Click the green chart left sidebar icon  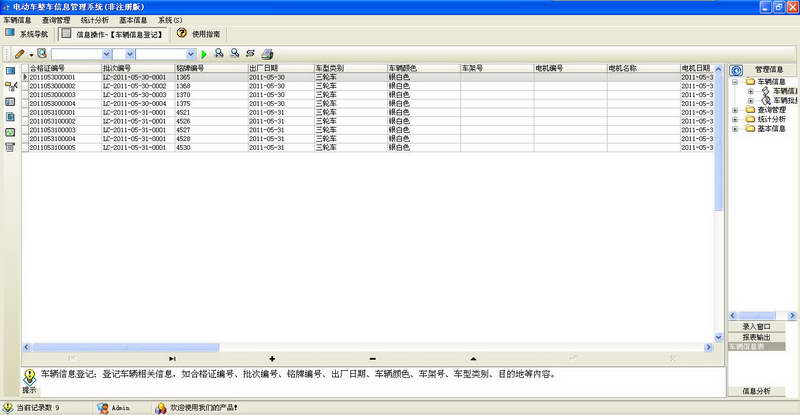pyautogui.click(x=10, y=132)
